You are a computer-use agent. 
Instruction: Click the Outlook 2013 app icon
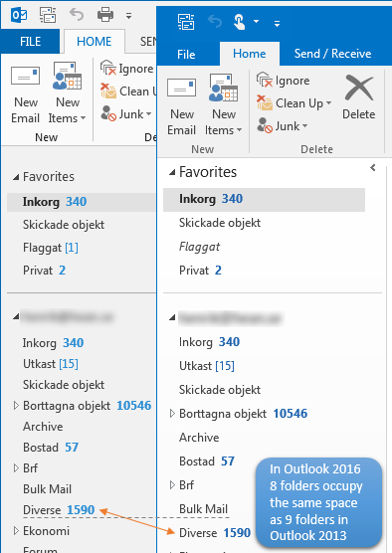point(19,15)
